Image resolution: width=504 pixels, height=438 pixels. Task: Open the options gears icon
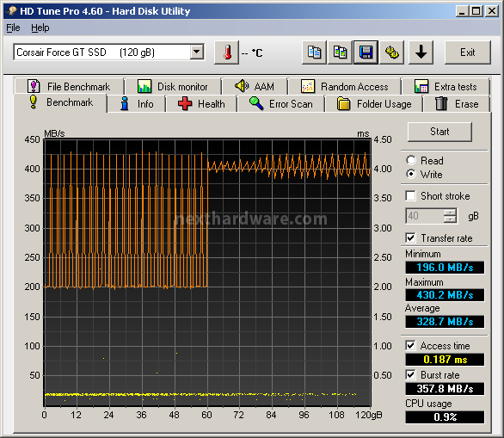(392, 52)
